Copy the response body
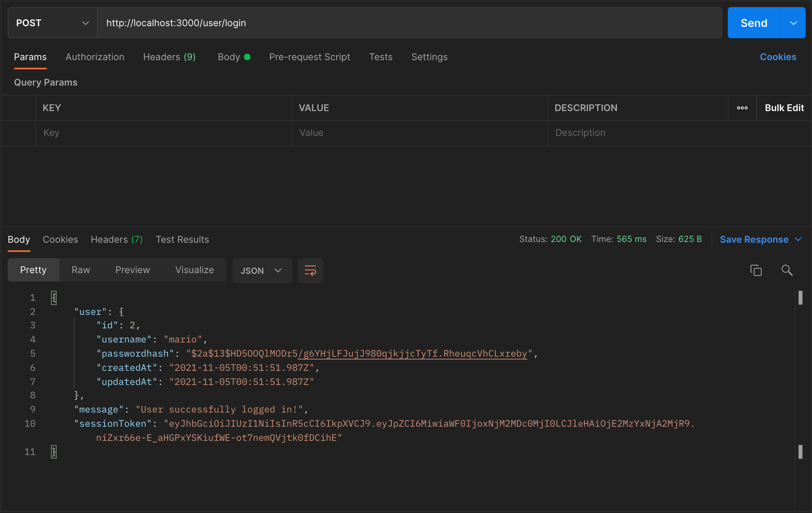812x513 pixels. (756, 270)
